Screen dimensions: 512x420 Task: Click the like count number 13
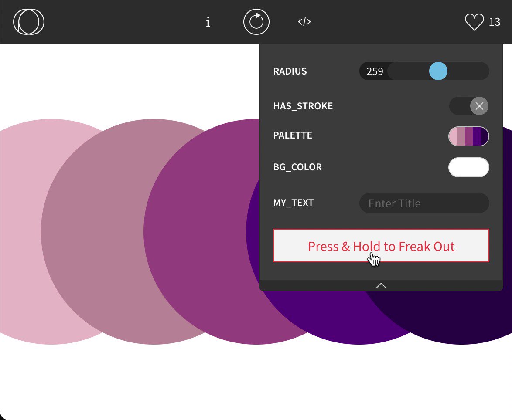(x=494, y=22)
